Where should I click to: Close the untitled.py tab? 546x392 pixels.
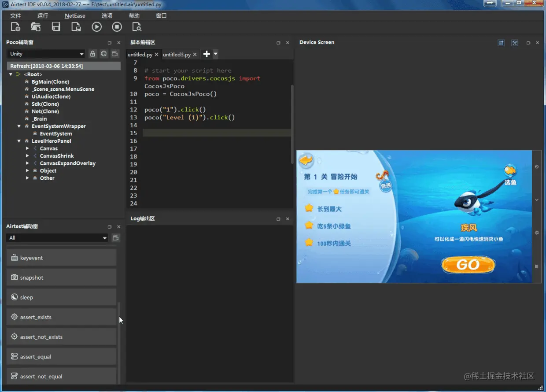[156, 55]
